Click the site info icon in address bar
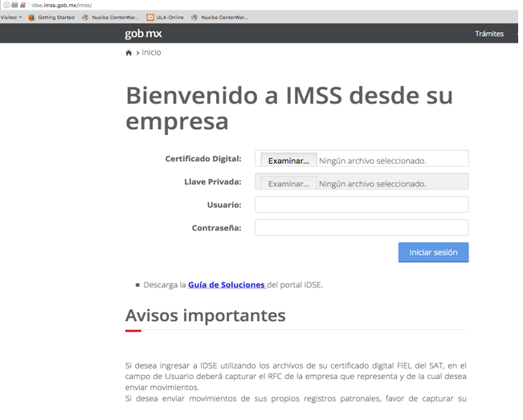This screenshot has height=420, width=523. [6, 5]
